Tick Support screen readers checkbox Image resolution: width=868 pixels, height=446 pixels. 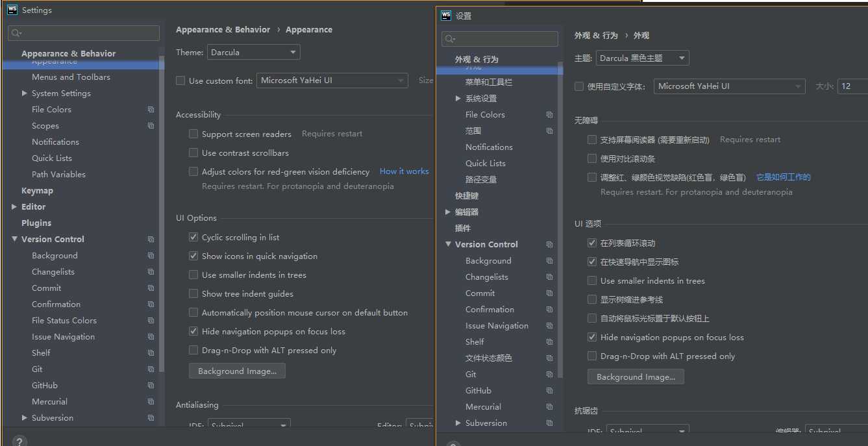193,134
